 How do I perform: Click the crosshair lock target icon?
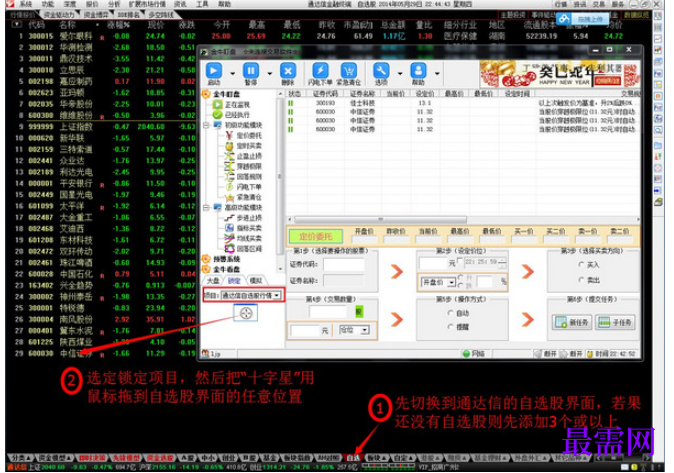click(x=246, y=313)
